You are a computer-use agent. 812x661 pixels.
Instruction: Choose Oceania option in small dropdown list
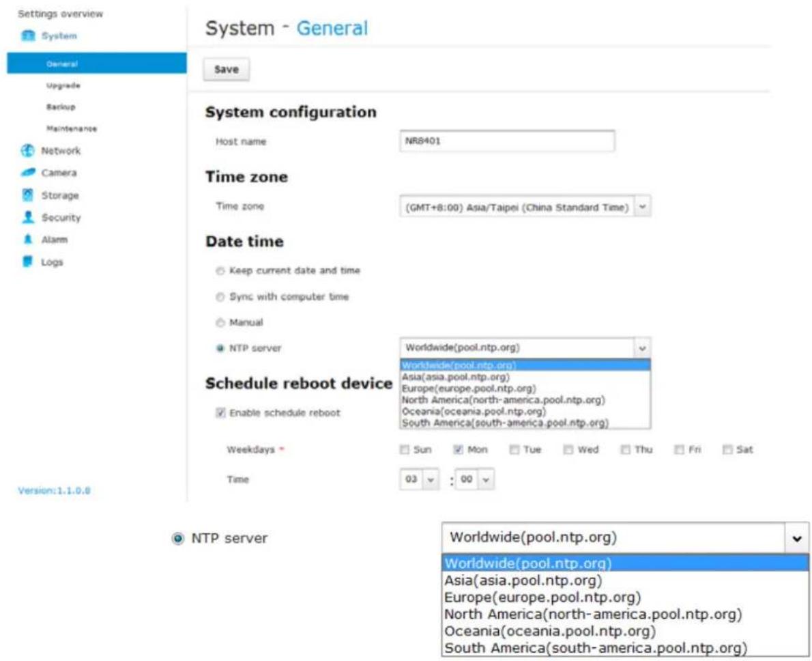tap(525, 411)
